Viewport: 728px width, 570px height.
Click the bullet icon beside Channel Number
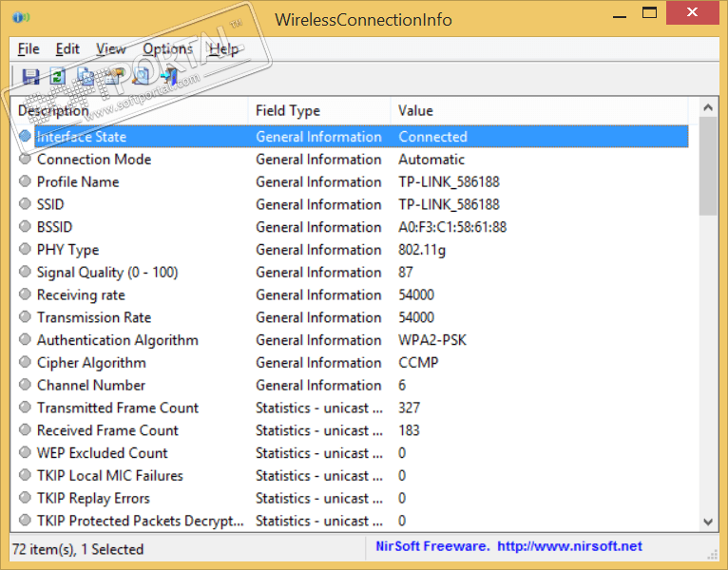[25, 385]
